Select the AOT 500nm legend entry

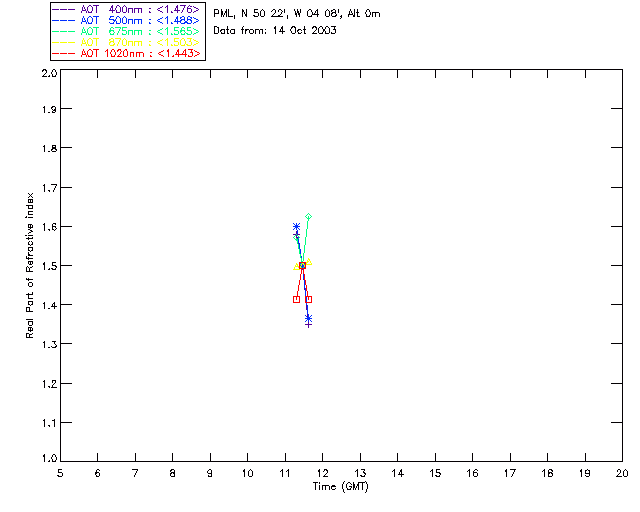(126, 20)
